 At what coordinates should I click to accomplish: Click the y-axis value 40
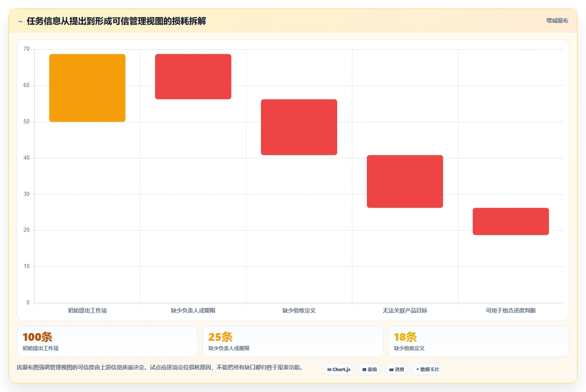click(26, 158)
